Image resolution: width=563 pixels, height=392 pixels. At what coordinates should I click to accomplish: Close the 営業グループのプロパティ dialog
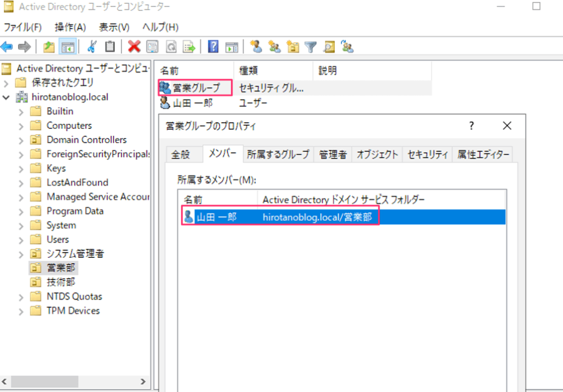pos(507,126)
